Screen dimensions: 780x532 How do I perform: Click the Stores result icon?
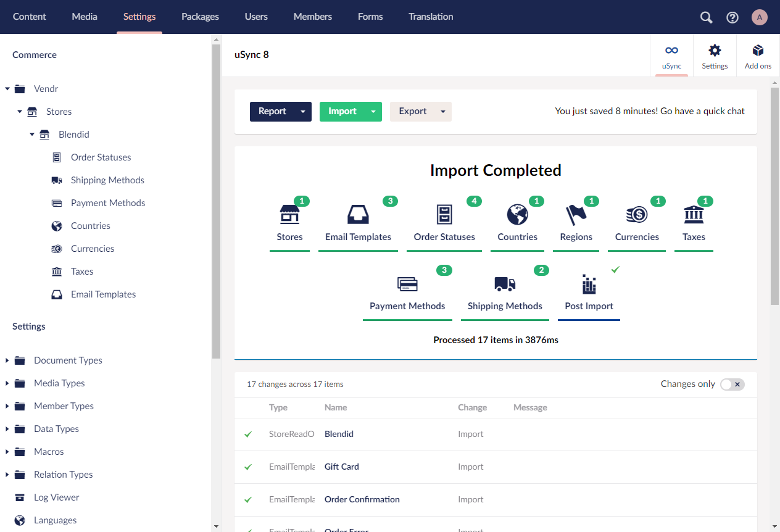pyautogui.click(x=289, y=215)
